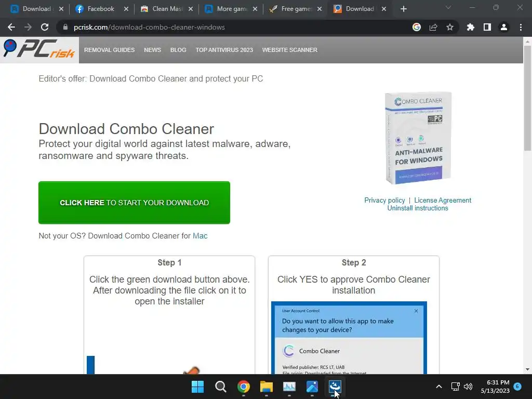Click the forward navigation arrow
The height and width of the screenshot is (399, 532).
coord(28,27)
